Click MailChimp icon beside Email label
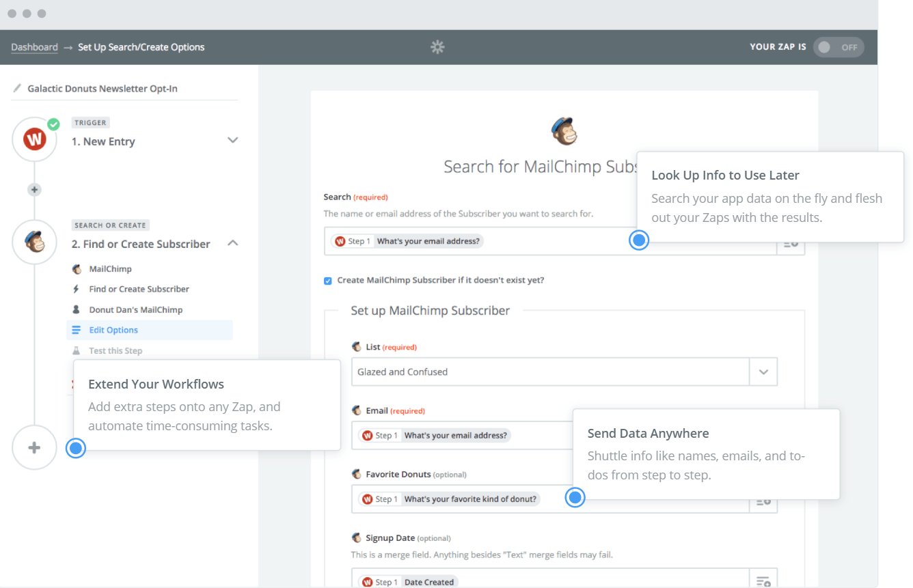The image size is (913, 588). pyautogui.click(x=356, y=410)
